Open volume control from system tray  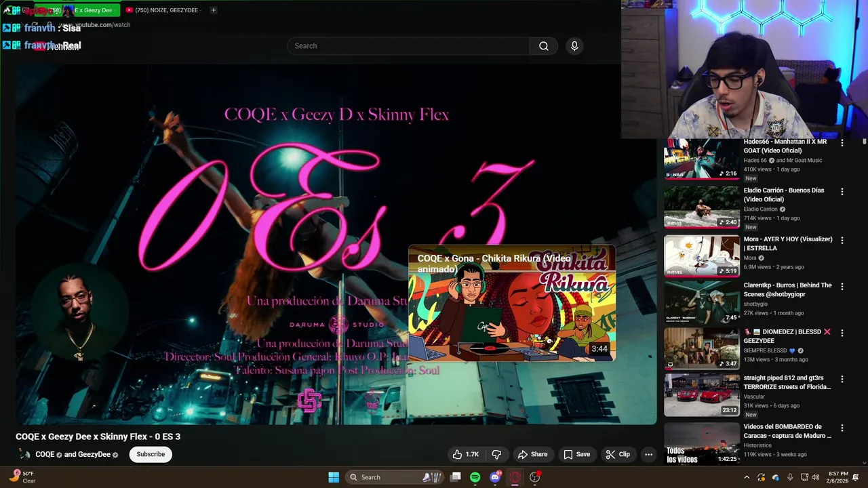[816, 477]
